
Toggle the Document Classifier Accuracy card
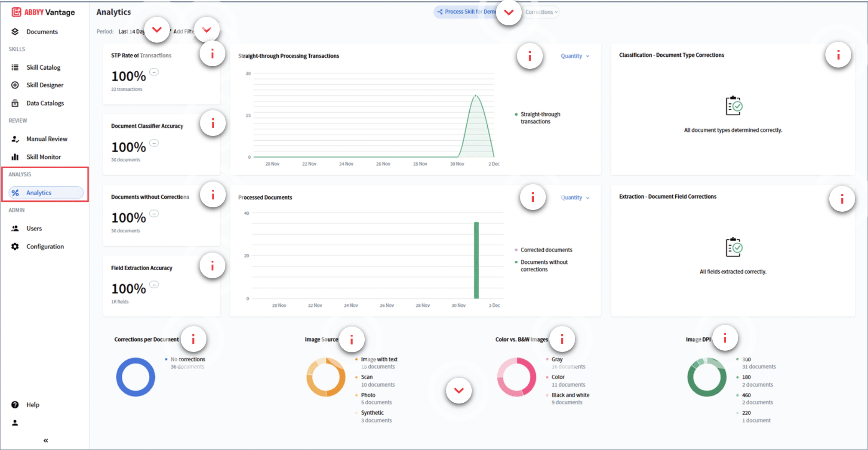(154, 142)
